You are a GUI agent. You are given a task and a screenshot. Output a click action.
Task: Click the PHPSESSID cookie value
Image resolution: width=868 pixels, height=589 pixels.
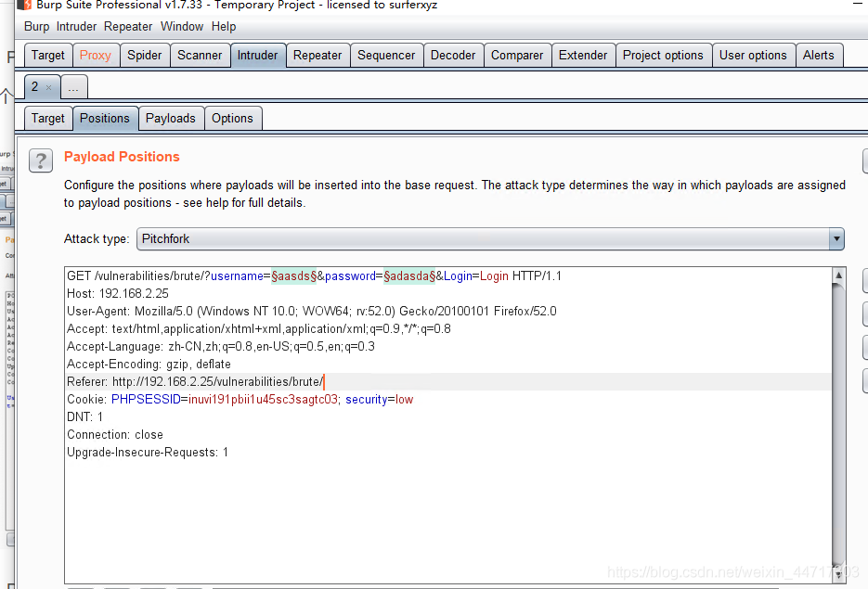coord(263,399)
